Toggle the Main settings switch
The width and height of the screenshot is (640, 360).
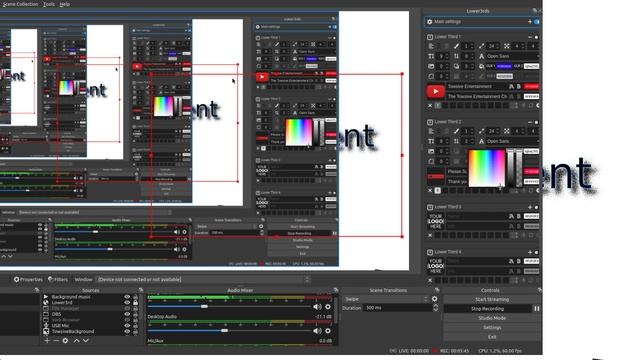click(x=537, y=22)
